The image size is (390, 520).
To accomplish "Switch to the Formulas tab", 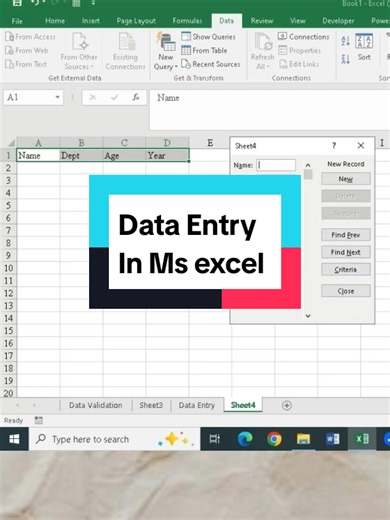I will [187, 21].
